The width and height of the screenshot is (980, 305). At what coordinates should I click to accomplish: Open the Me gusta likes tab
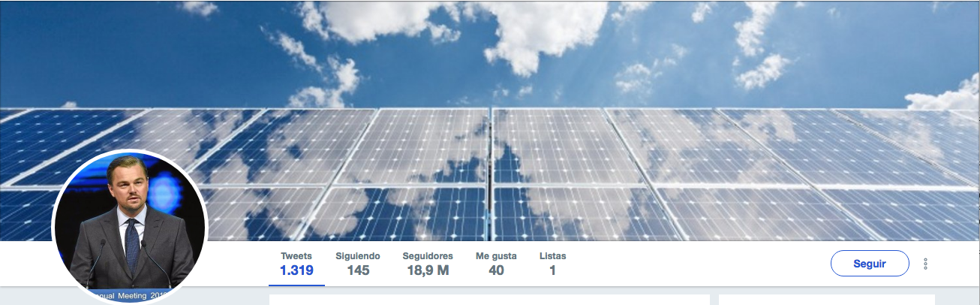pos(496,264)
